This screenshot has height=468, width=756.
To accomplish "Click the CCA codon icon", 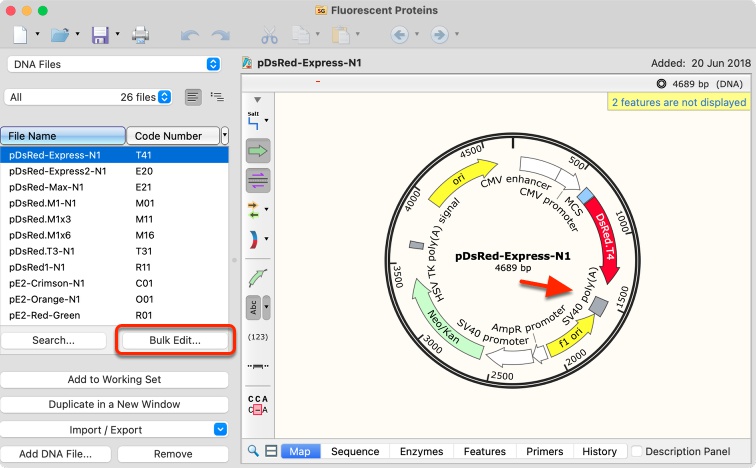I will point(258,405).
